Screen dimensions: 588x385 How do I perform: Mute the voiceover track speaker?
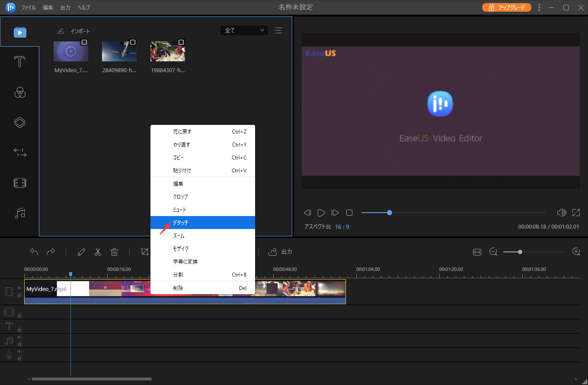pyautogui.click(x=19, y=351)
